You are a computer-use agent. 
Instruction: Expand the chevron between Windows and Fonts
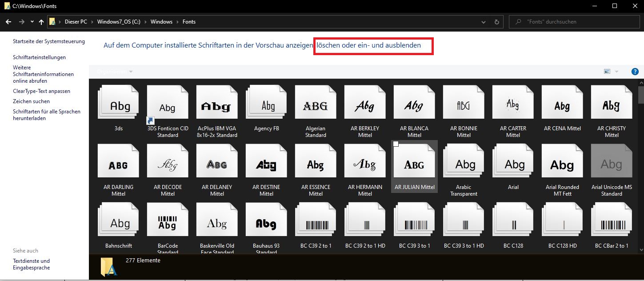(177, 22)
